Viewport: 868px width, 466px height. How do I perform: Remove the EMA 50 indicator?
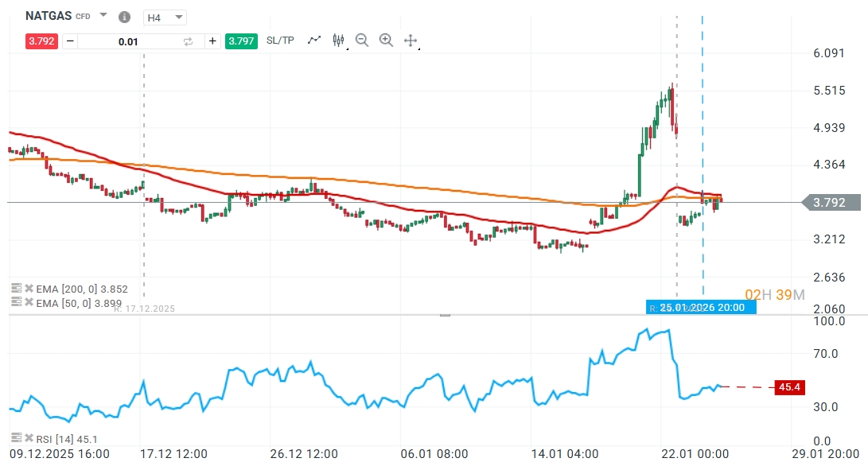(x=29, y=302)
